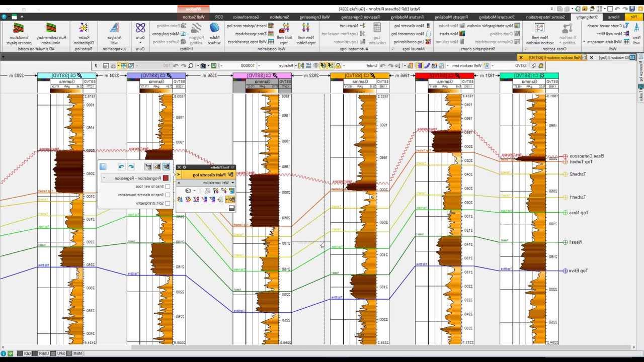Open the File menu tab
The width and height of the screenshot is (644, 362).
click(633, 17)
